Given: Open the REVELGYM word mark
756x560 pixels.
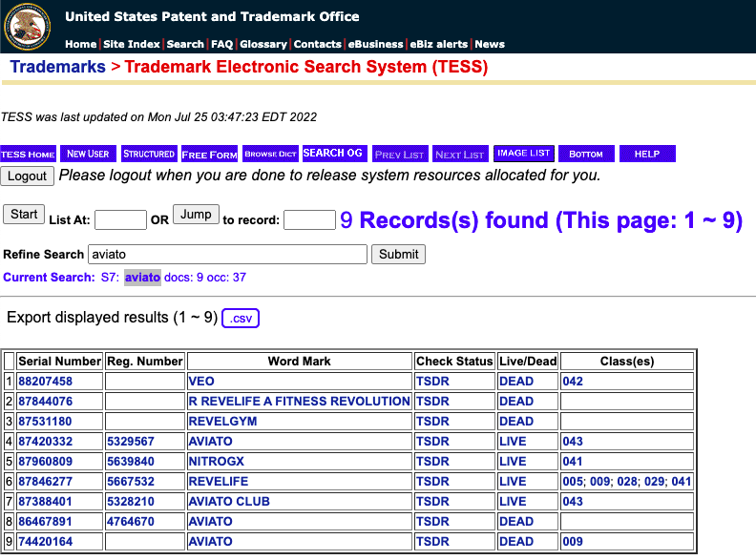Looking at the screenshot, I should (x=222, y=422).
